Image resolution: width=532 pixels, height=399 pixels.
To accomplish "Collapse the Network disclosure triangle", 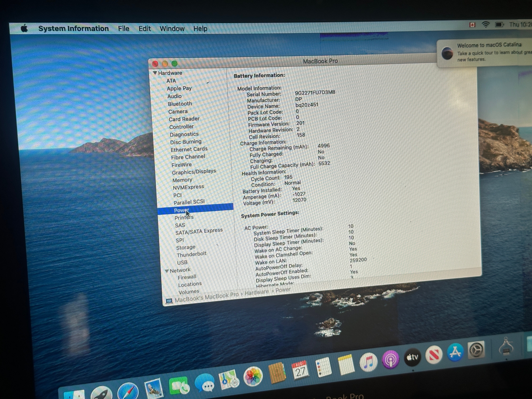I will [x=167, y=271].
